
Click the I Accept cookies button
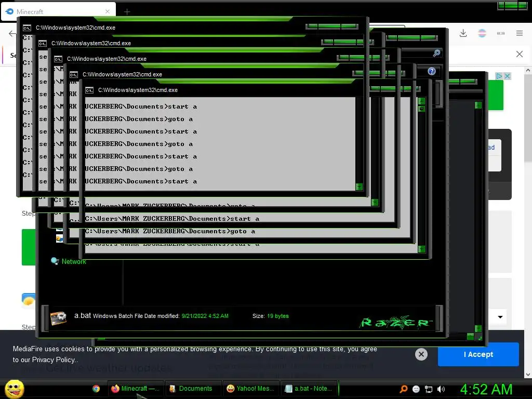pos(478,354)
